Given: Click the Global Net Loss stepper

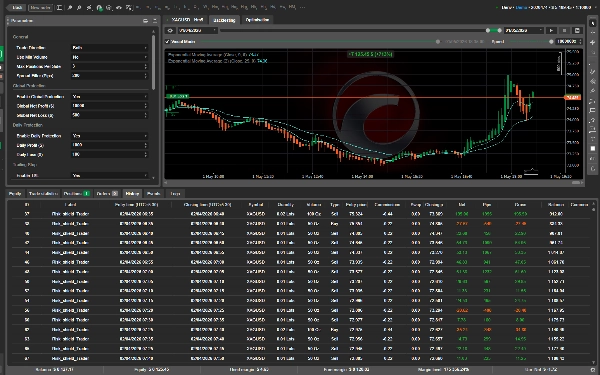Looking at the screenshot, I should (145, 115).
